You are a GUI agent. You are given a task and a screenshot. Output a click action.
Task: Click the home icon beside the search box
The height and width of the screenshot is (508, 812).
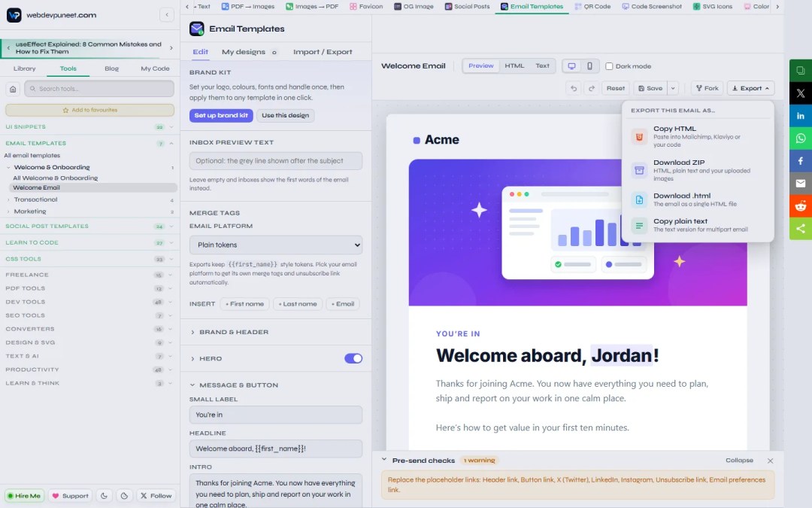pyautogui.click(x=13, y=89)
